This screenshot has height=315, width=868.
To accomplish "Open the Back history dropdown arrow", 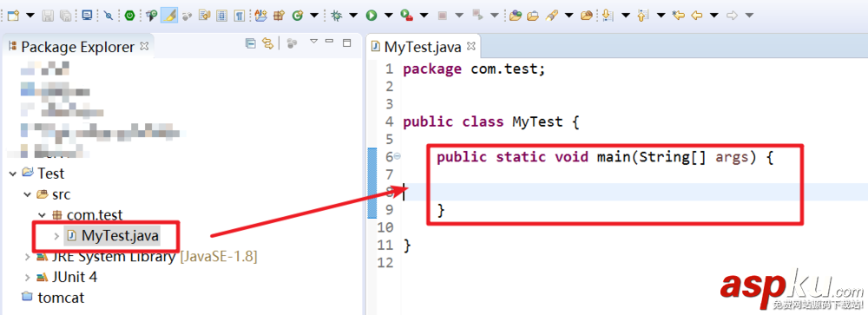I will click(714, 16).
